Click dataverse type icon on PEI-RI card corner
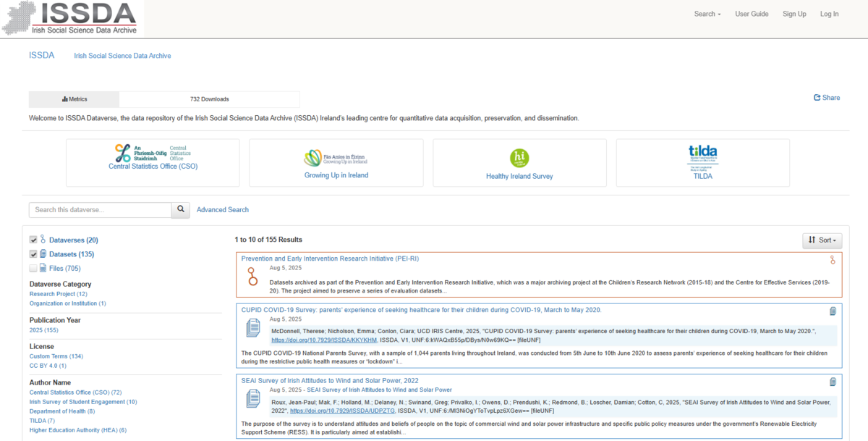Screen dimensions: 868x441 click(833, 260)
